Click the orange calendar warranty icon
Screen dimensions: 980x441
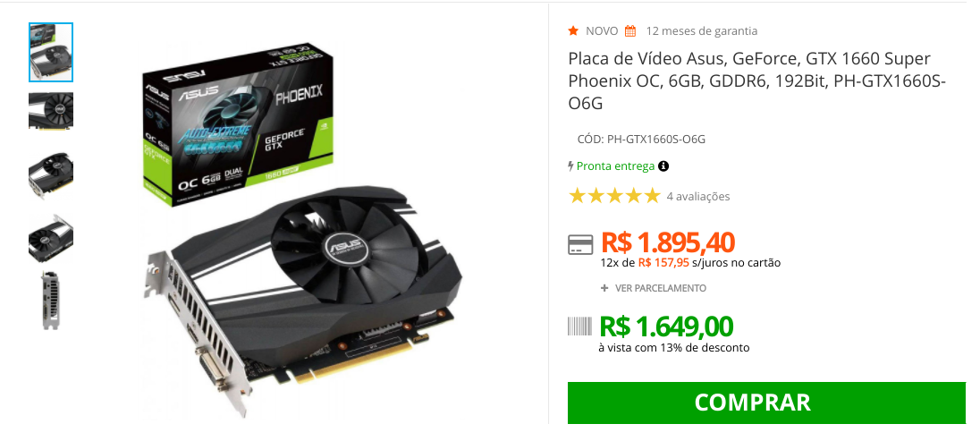click(x=630, y=30)
